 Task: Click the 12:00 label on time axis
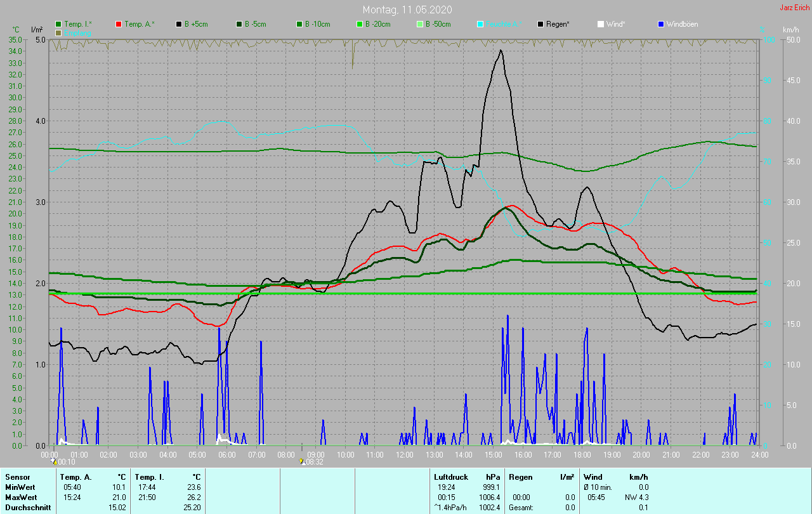point(405,455)
